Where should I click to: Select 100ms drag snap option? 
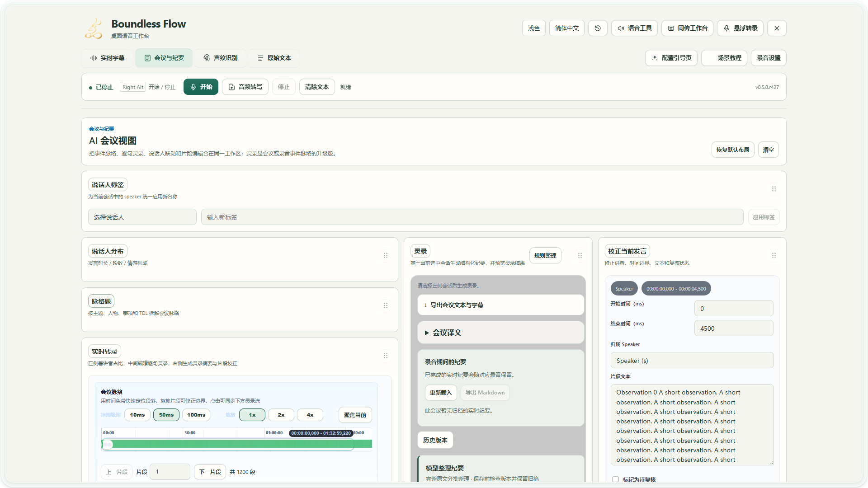(196, 415)
